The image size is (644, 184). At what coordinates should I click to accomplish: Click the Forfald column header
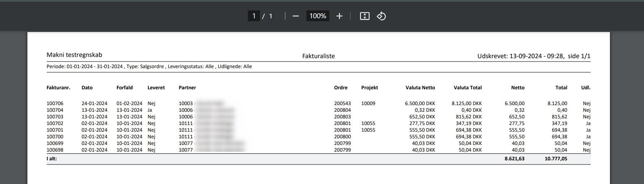pos(124,88)
